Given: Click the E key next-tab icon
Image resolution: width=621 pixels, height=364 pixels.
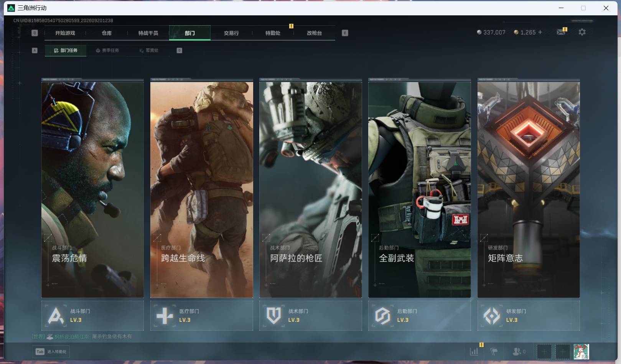Looking at the screenshot, I should (345, 33).
